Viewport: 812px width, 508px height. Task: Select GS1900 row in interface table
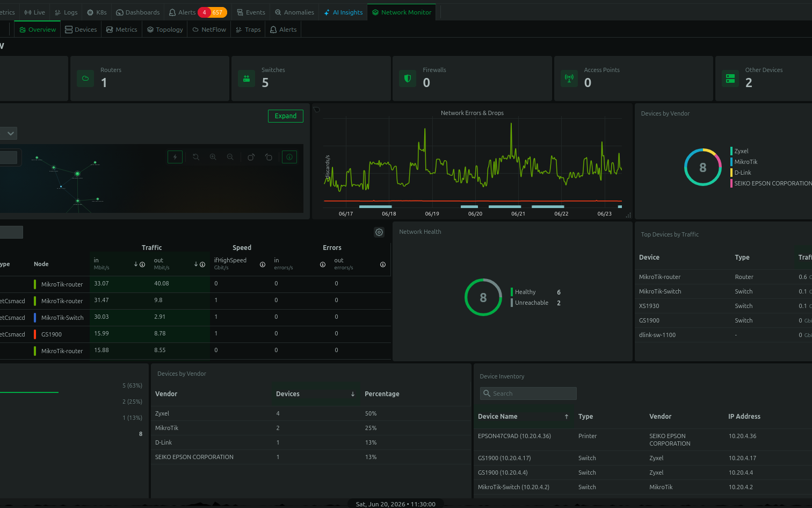195,334
